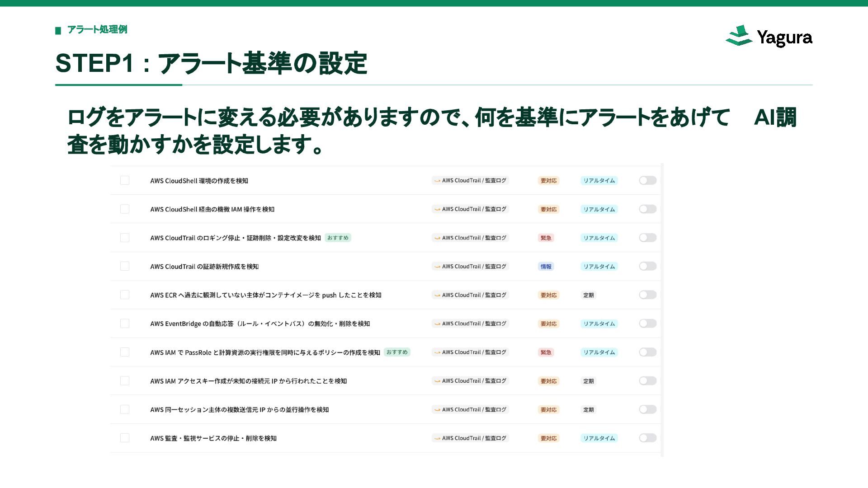Turn on the EventBridge の自動応答 rule toggle
The height and width of the screenshot is (488, 868).
[x=648, y=324]
